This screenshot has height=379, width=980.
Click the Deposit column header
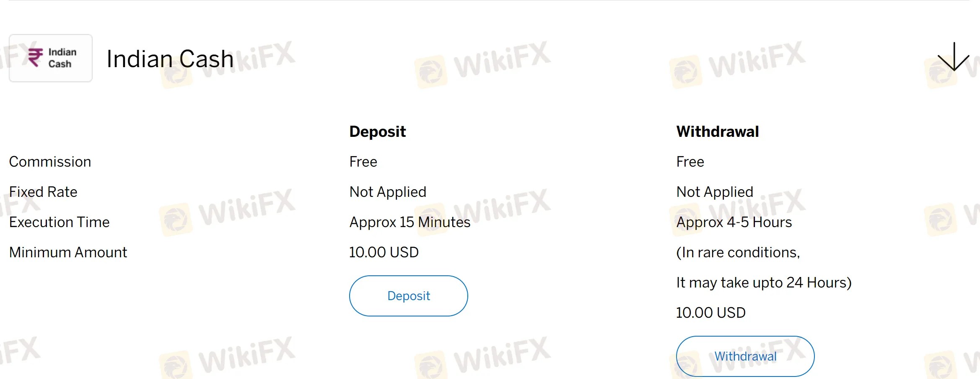click(377, 131)
